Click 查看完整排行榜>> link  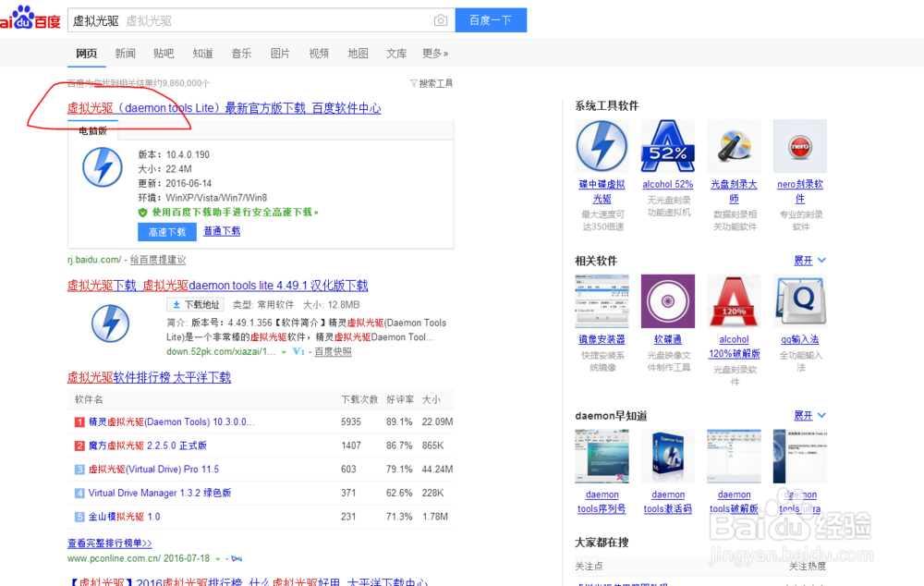tap(110, 543)
